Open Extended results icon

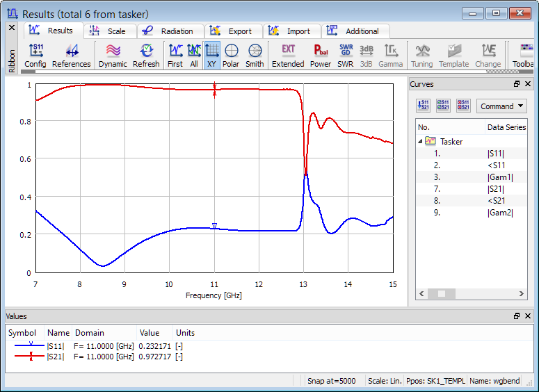coord(288,56)
